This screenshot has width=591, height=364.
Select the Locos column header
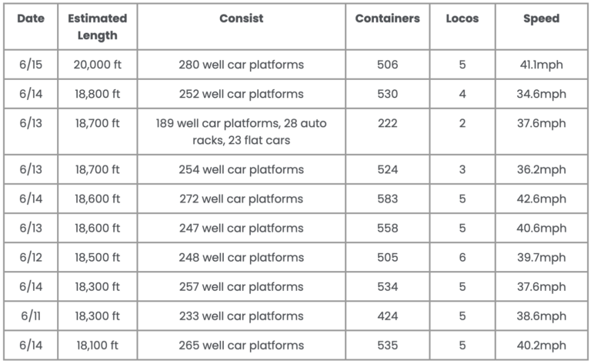(462, 26)
